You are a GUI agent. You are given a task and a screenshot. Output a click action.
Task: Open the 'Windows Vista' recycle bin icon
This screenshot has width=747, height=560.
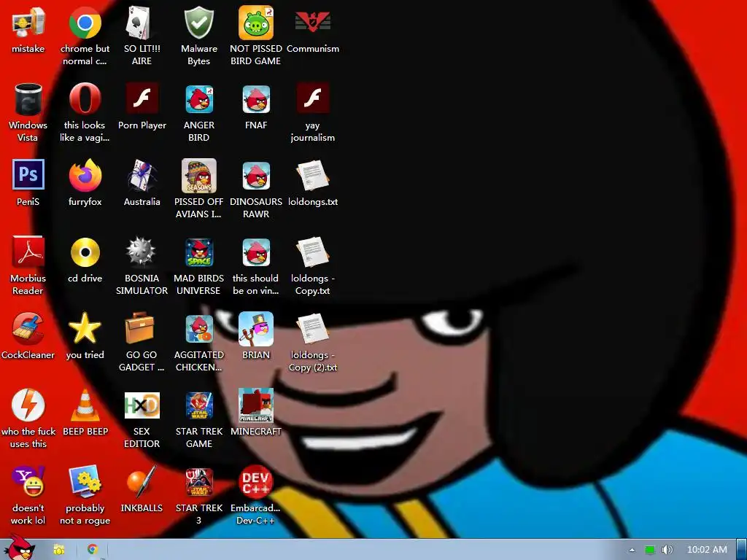point(28,99)
